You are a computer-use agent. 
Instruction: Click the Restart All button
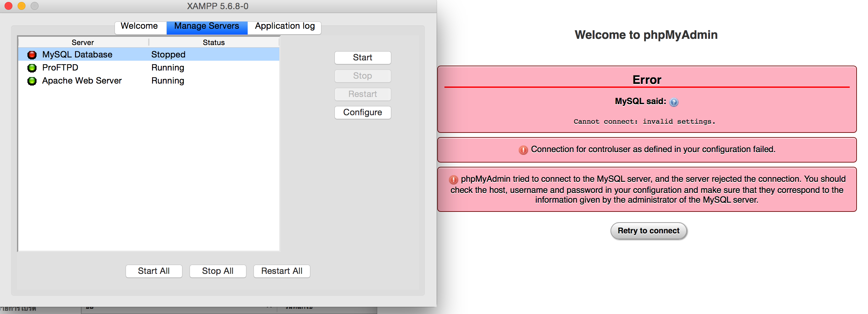282,271
